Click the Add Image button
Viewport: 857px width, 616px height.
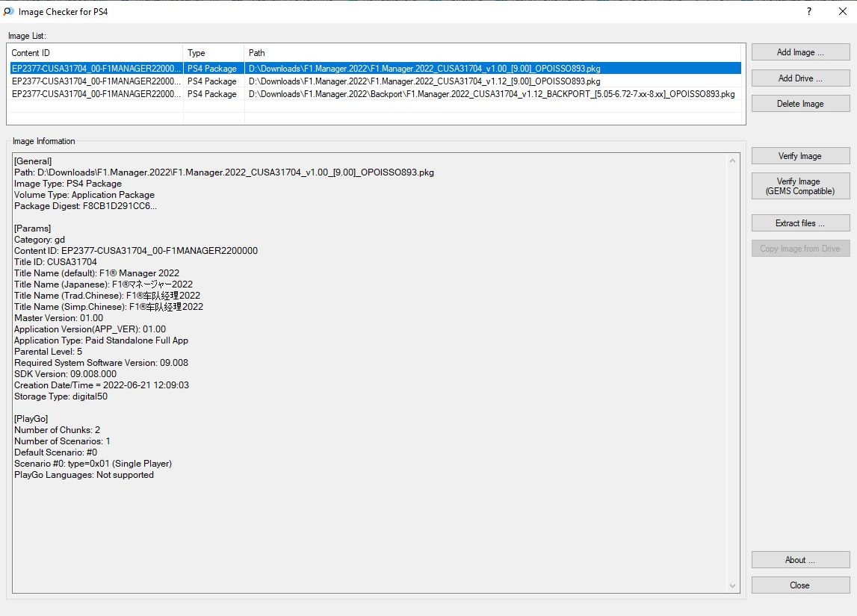[800, 52]
